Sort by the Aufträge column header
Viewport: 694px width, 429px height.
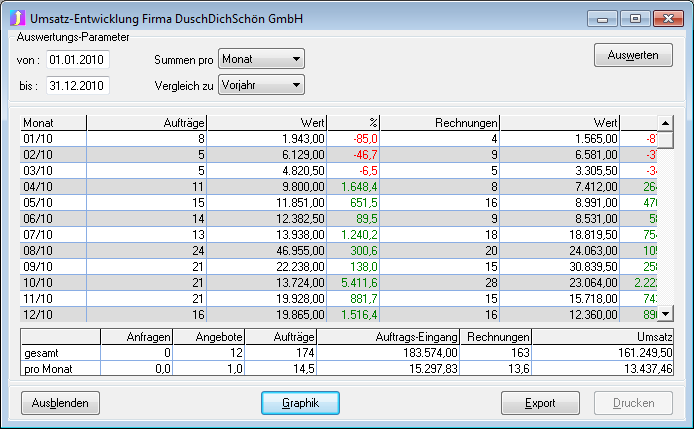tap(147, 122)
